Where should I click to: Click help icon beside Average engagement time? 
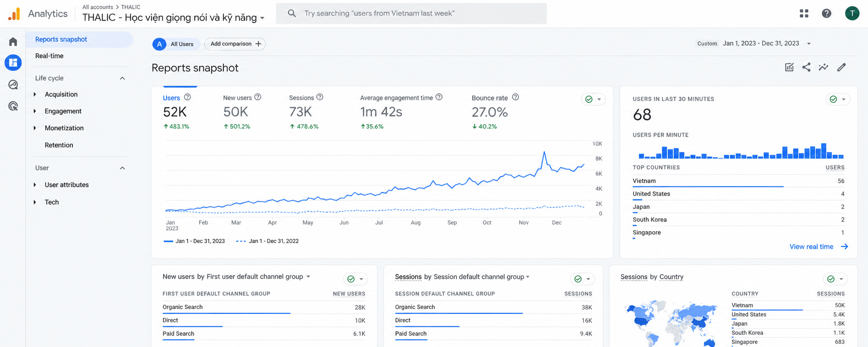coord(439,97)
